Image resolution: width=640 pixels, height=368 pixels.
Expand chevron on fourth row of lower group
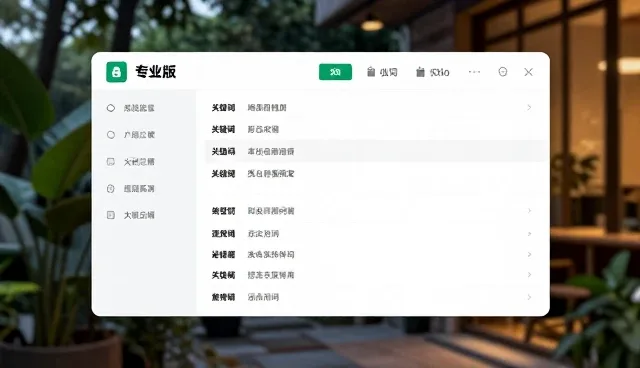point(529,275)
